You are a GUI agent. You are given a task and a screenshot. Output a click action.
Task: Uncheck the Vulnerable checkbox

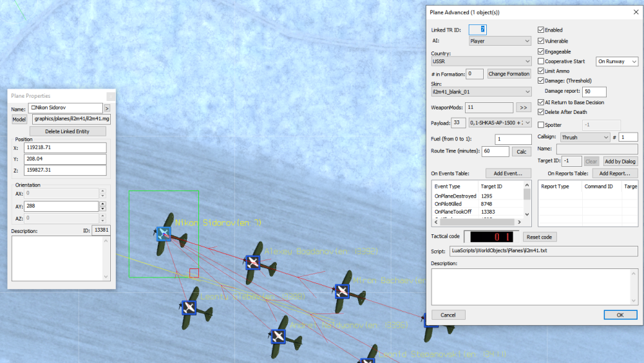pos(541,41)
